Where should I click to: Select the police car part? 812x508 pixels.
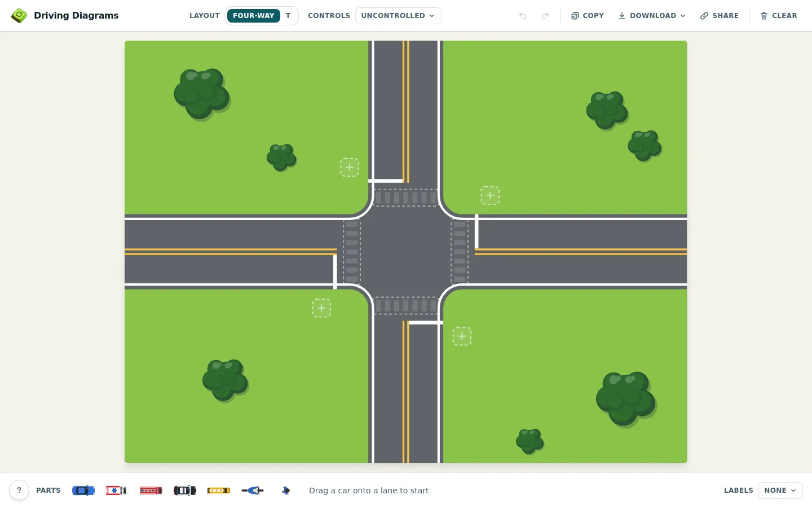185,491
